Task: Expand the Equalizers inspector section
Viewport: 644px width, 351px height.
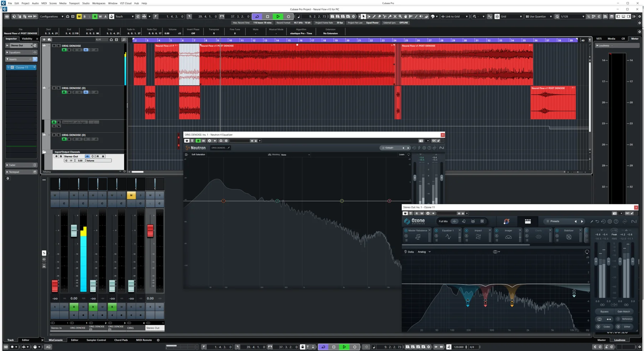Action: coord(15,52)
